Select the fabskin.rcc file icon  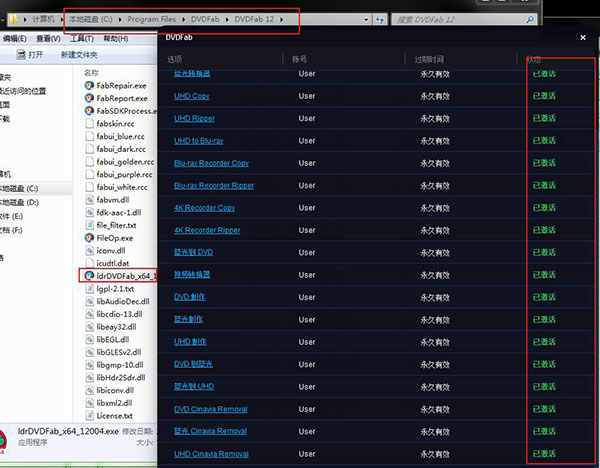tap(90, 123)
